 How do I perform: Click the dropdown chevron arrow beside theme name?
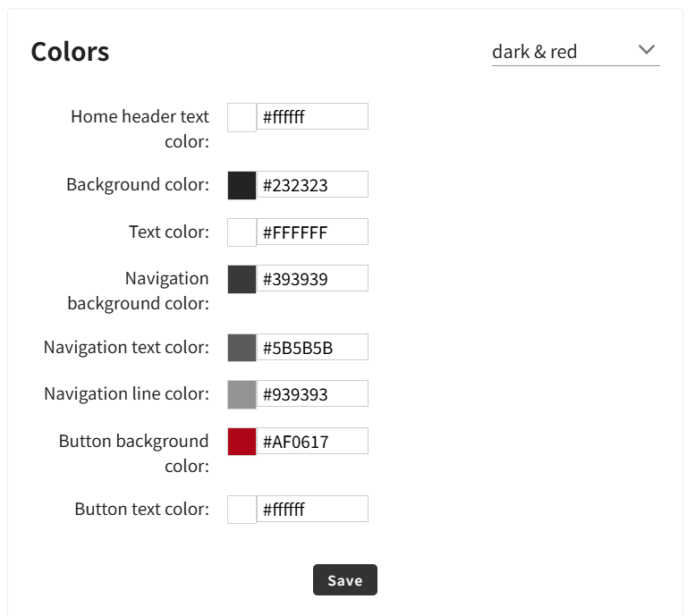click(x=648, y=50)
